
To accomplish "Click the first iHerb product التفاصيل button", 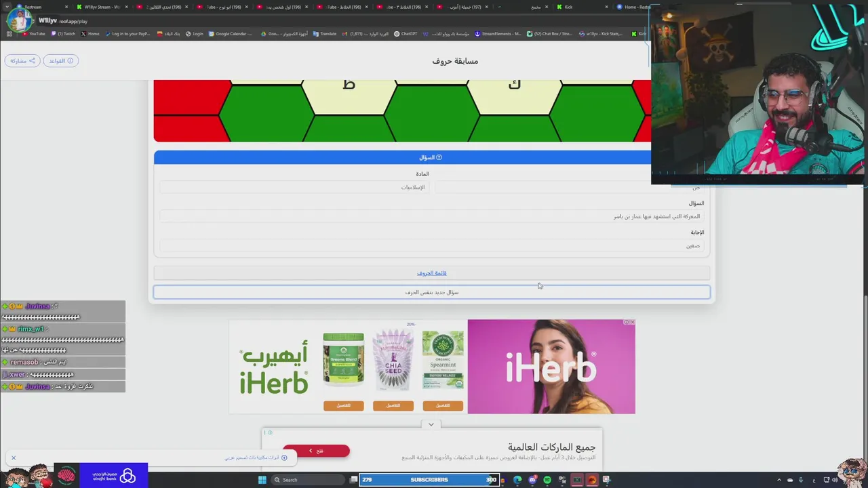I will pyautogui.click(x=343, y=405).
